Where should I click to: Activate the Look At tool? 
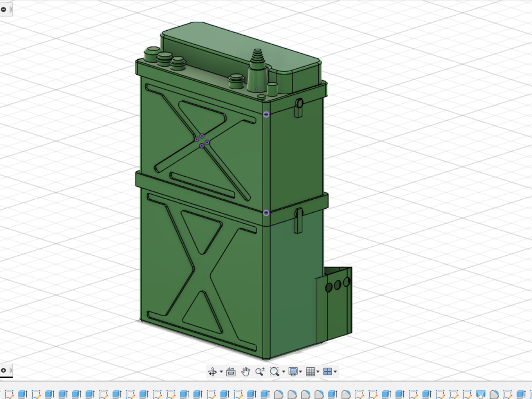coord(231,371)
